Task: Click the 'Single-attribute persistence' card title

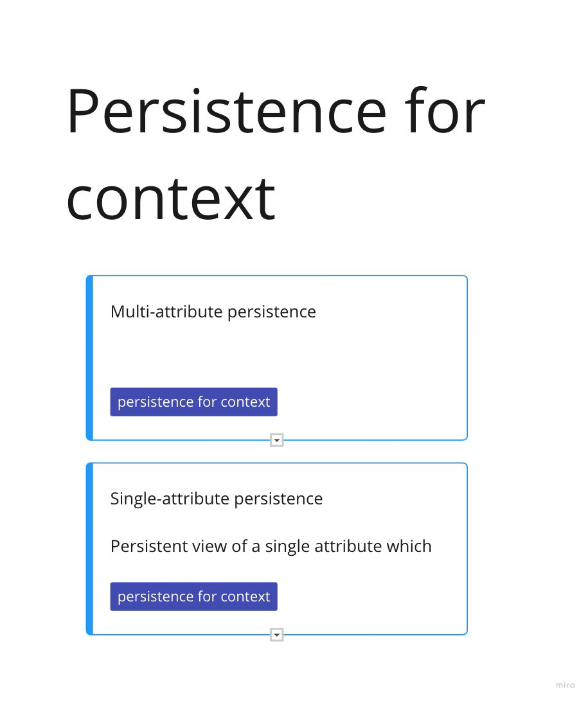Action: [x=216, y=499]
